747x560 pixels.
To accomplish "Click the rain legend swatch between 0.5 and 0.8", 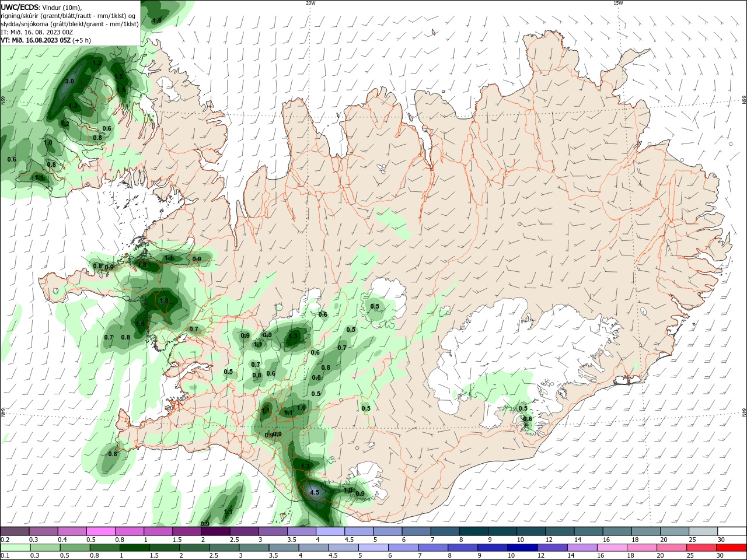I will [x=75, y=548].
